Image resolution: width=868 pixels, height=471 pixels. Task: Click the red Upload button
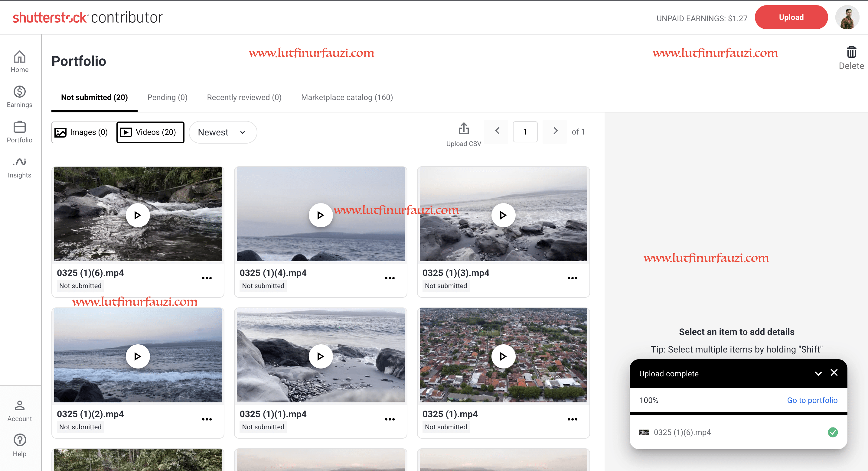pos(791,17)
